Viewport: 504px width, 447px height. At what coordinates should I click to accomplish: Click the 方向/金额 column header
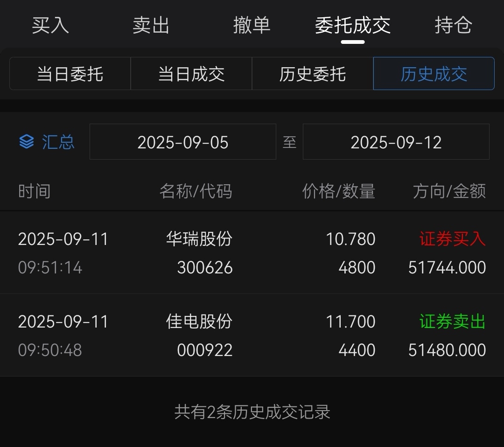click(x=449, y=191)
